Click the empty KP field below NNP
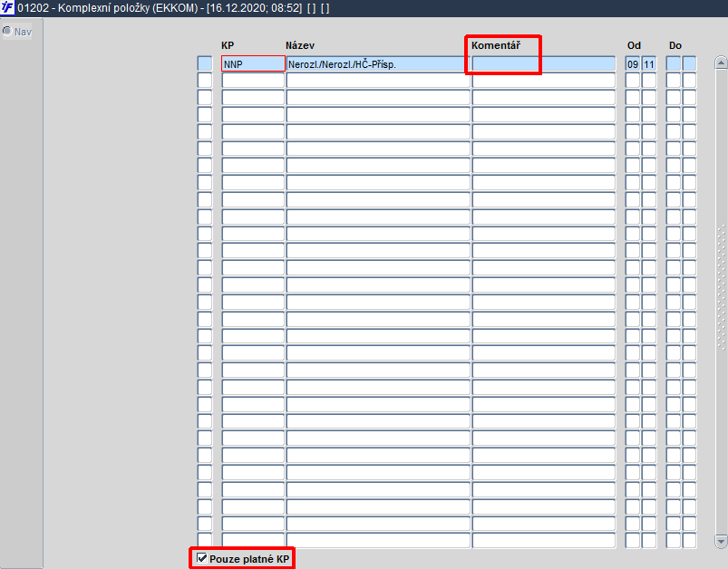Screen dimensions: 728x569 click(253, 81)
